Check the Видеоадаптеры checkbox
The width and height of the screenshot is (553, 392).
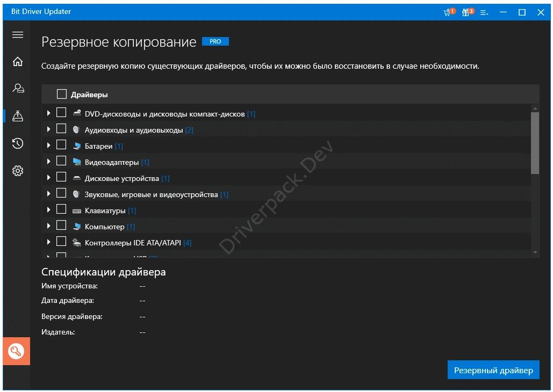pyautogui.click(x=61, y=161)
